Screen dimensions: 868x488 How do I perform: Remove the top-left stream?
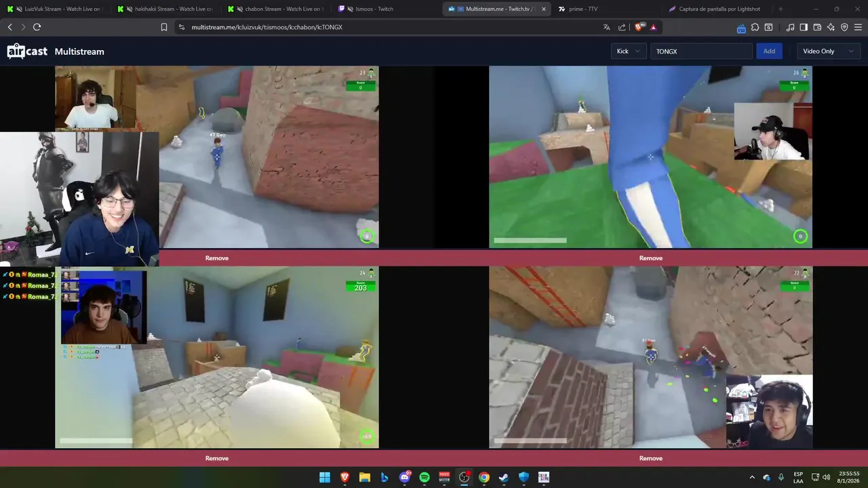click(217, 258)
